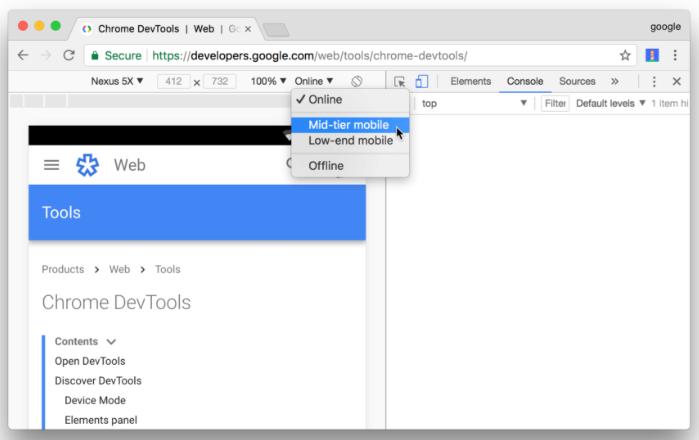Click the 732 height input field
Viewport: 699px width, 440px height.
tap(220, 81)
